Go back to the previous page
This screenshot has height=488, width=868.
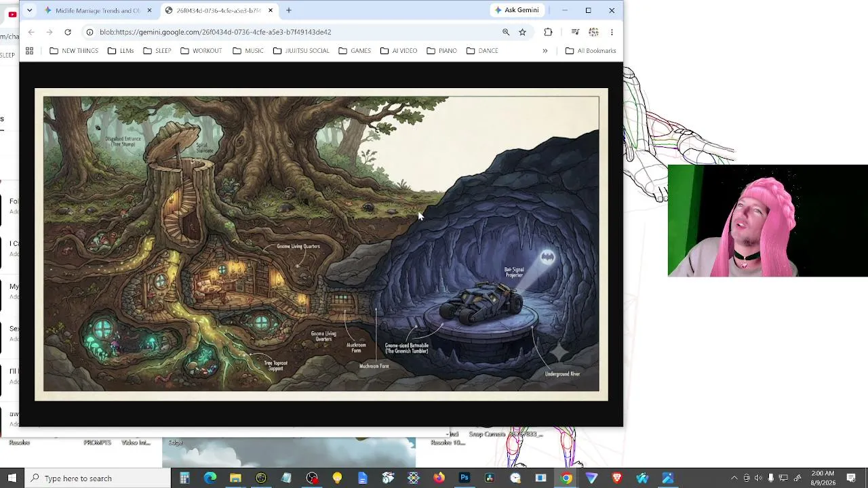coord(31,32)
